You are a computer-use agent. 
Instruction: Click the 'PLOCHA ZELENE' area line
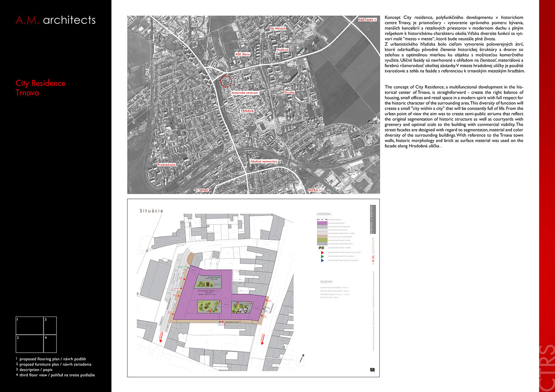tap(329, 297)
